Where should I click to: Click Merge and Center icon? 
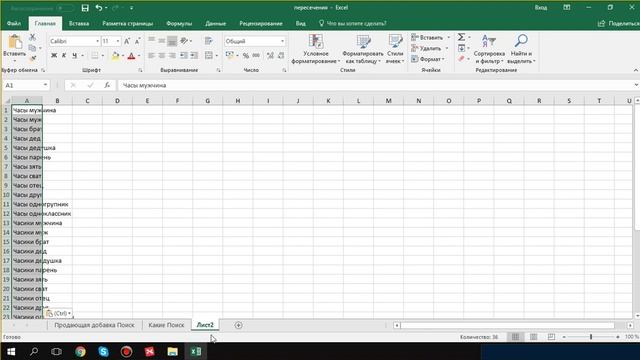209,56
